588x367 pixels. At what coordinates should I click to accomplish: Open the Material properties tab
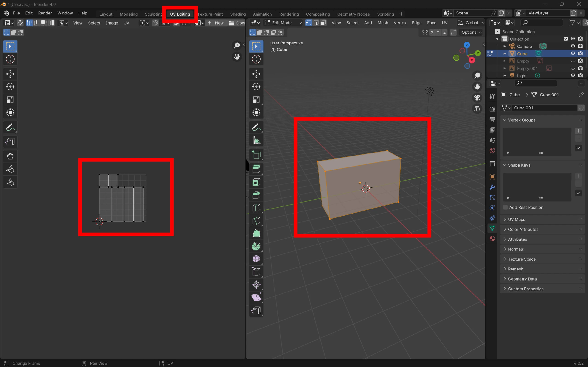[x=492, y=239]
